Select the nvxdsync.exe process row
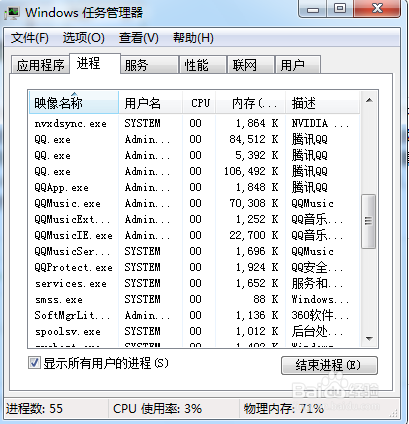Image resolution: width=409 pixels, height=424 pixels. (x=195, y=123)
